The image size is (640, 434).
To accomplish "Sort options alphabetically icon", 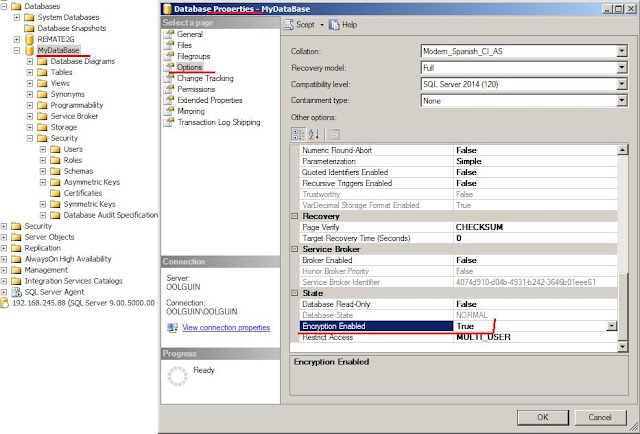I will pyautogui.click(x=313, y=134).
